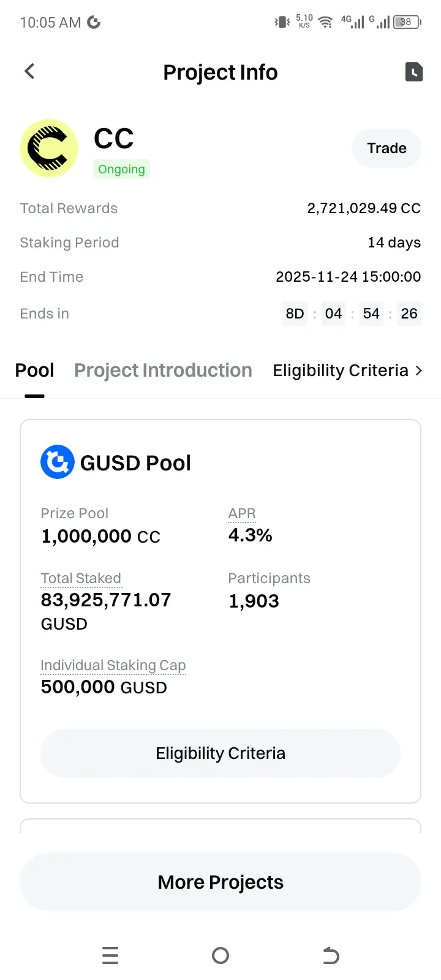Tap the back arrow icon
This screenshot has width=441, height=980.
click(29, 72)
